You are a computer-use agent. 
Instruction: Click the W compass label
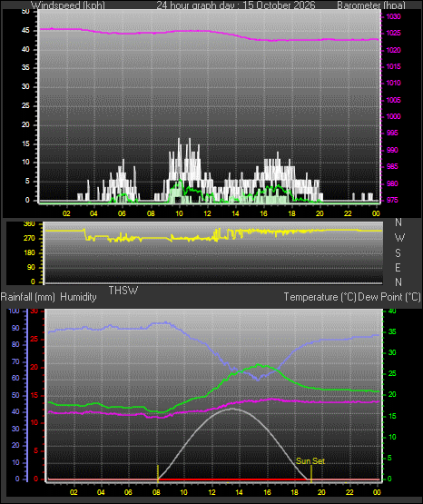pos(399,238)
